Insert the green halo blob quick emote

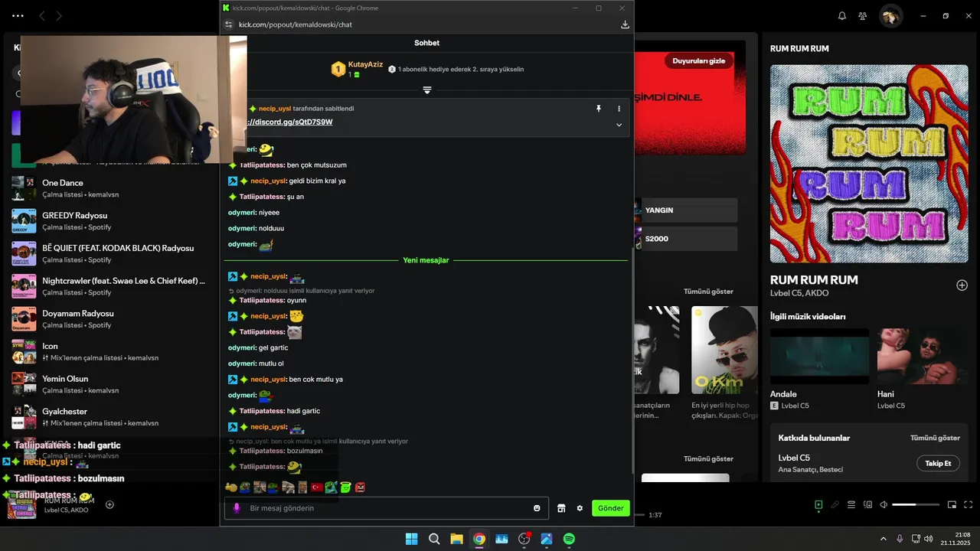[345, 487]
